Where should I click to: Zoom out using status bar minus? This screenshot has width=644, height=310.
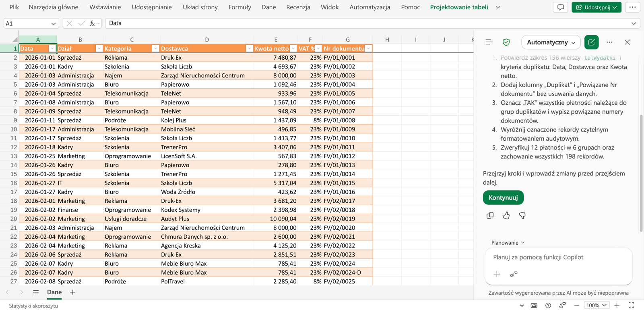click(576, 305)
